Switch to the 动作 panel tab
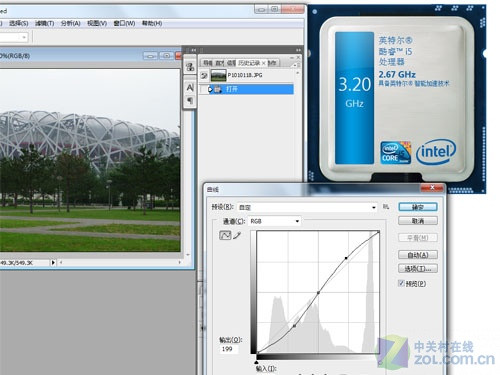The height and width of the screenshot is (375, 500). pos(272,63)
